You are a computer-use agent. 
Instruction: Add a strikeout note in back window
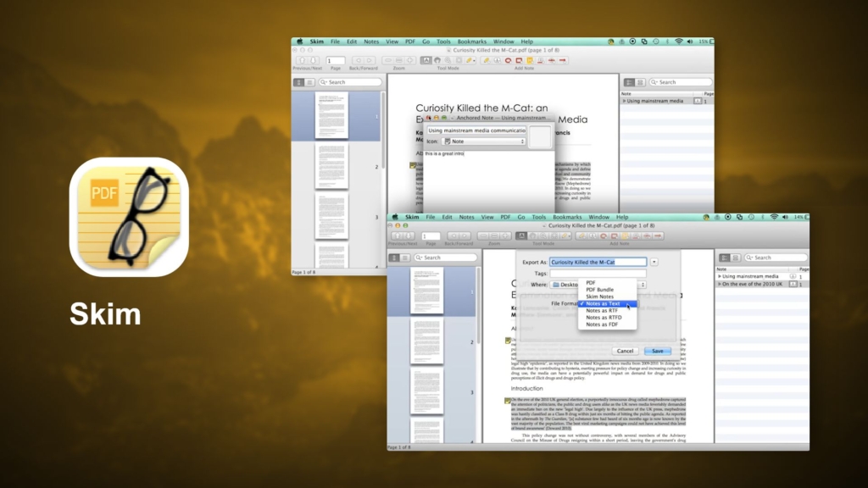point(551,60)
